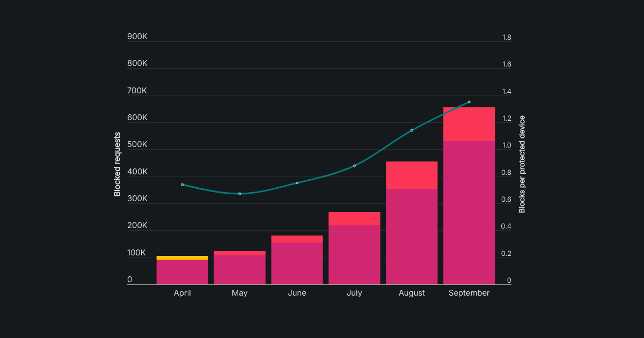Select the magenta segment of April bar
The image size is (644, 338).
coord(182,272)
